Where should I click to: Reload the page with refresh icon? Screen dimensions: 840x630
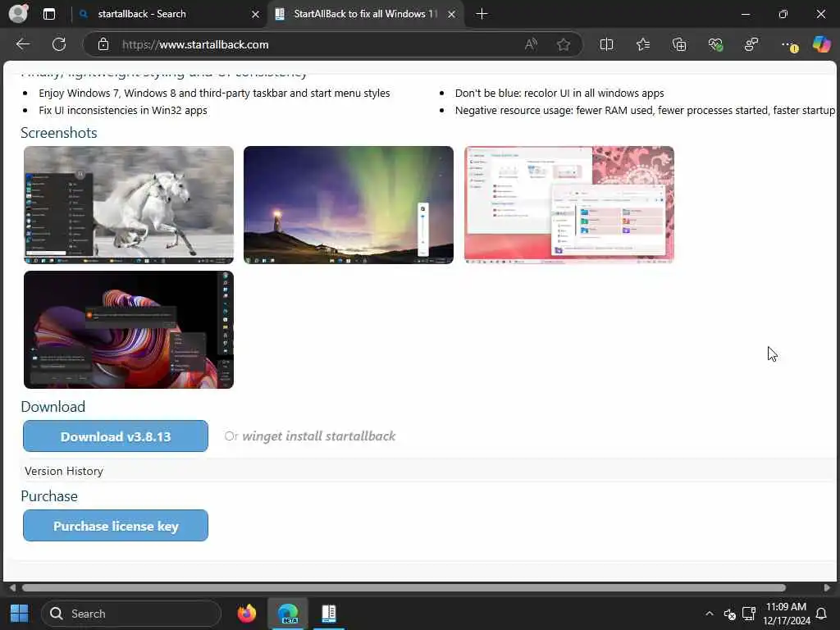coord(59,44)
